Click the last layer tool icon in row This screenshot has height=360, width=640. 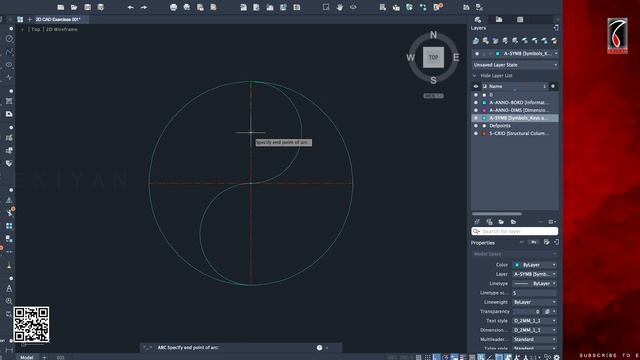(x=554, y=41)
